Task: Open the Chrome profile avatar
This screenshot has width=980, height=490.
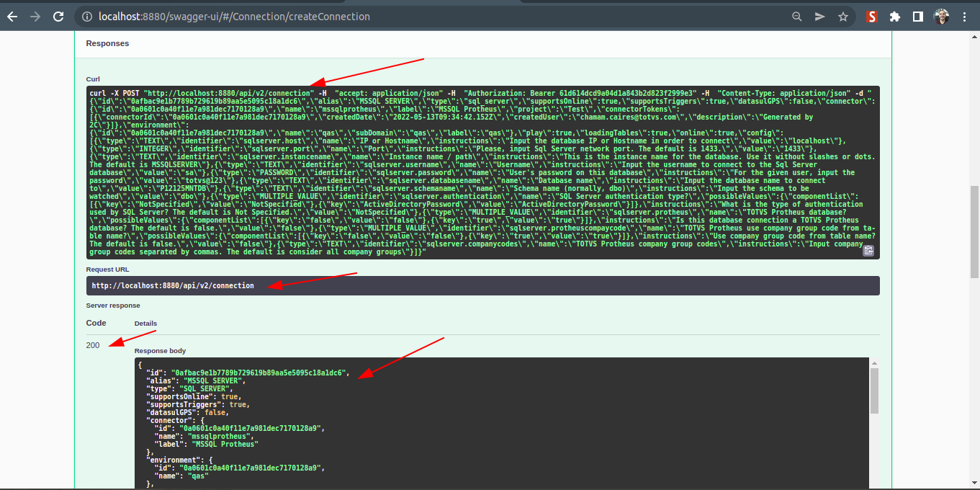Action: [x=941, y=16]
